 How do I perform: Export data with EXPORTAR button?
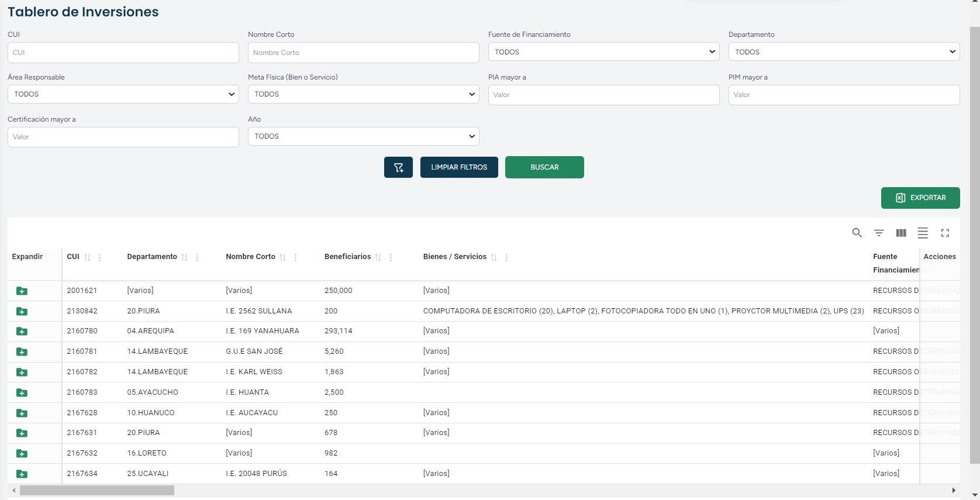(x=920, y=198)
